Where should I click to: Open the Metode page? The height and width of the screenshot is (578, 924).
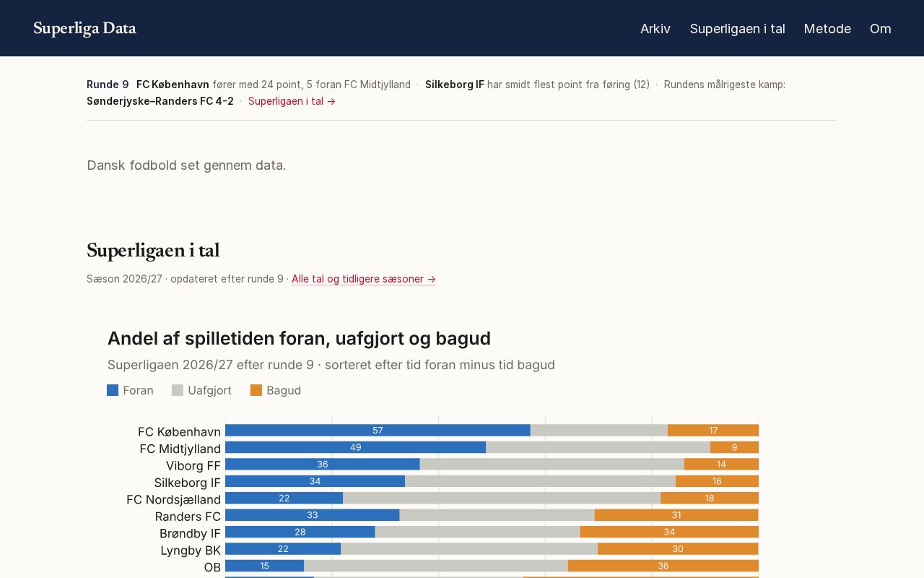coord(827,29)
